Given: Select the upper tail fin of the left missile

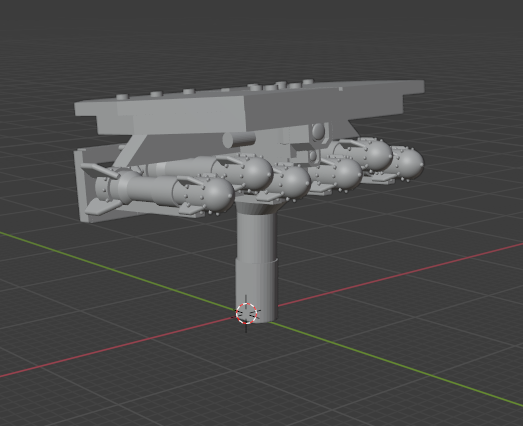Looking at the screenshot, I should (99, 171).
